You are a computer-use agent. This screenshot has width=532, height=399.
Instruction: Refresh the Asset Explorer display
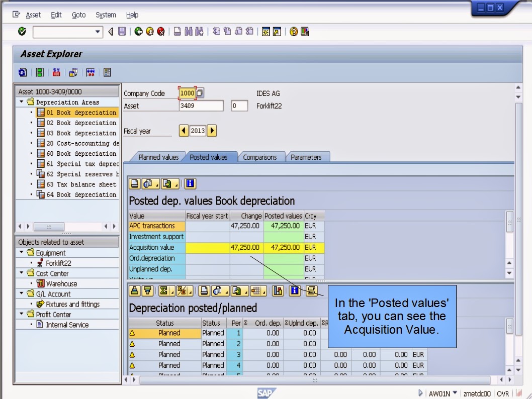coord(23,72)
